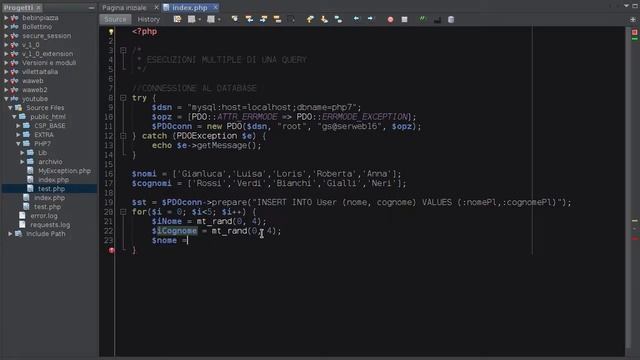640x360 pixels.
Task: Select the index.php editor tab
Action: [x=189, y=8]
